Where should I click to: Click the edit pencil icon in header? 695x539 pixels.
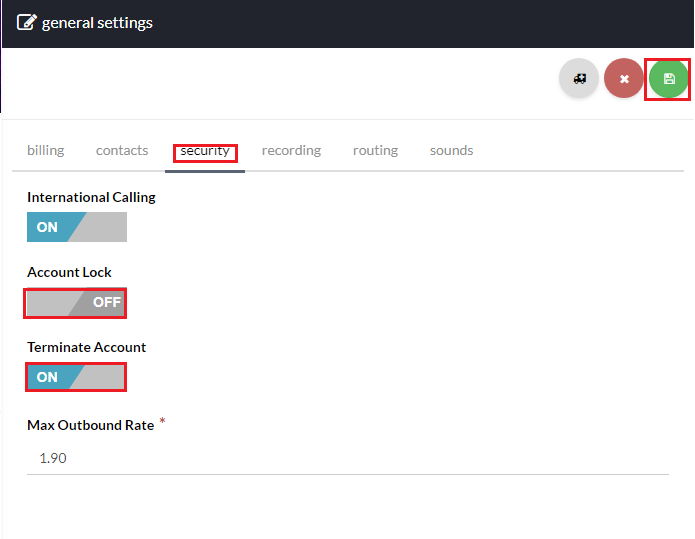pos(27,22)
